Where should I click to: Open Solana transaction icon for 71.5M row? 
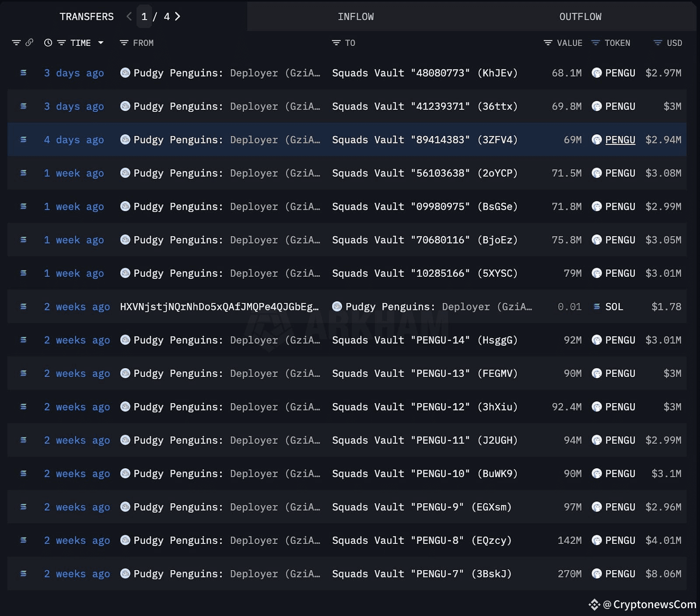point(24,173)
